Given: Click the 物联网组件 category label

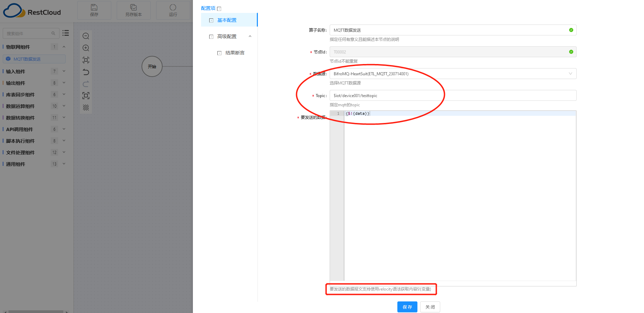Looking at the screenshot, I should point(18,47).
